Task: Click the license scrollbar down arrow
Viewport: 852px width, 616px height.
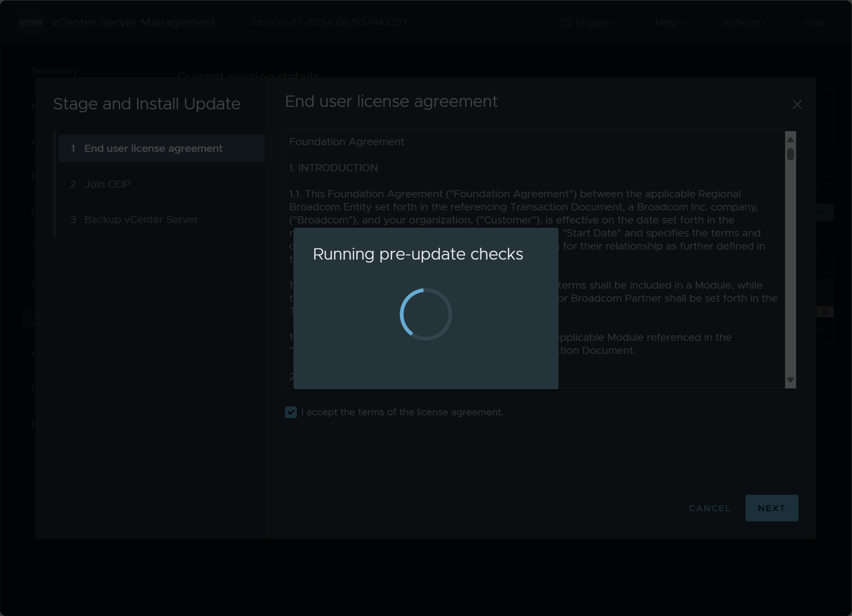Action: pyautogui.click(x=790, y=380)
